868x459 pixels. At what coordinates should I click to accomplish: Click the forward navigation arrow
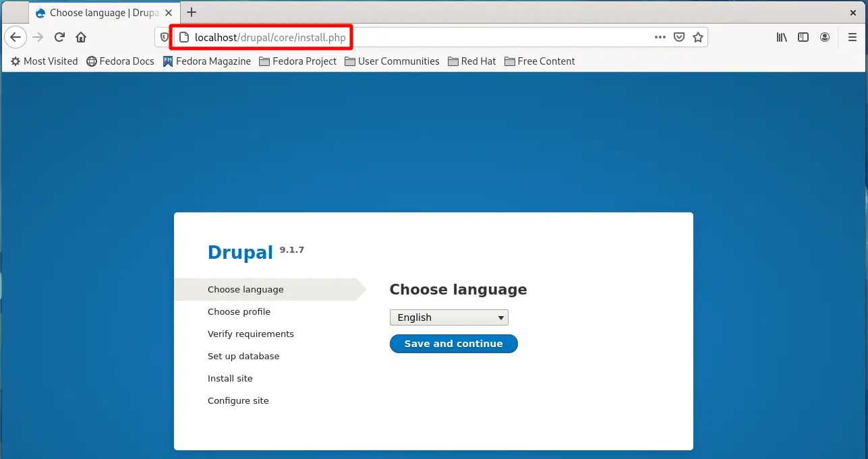point(38,37)
